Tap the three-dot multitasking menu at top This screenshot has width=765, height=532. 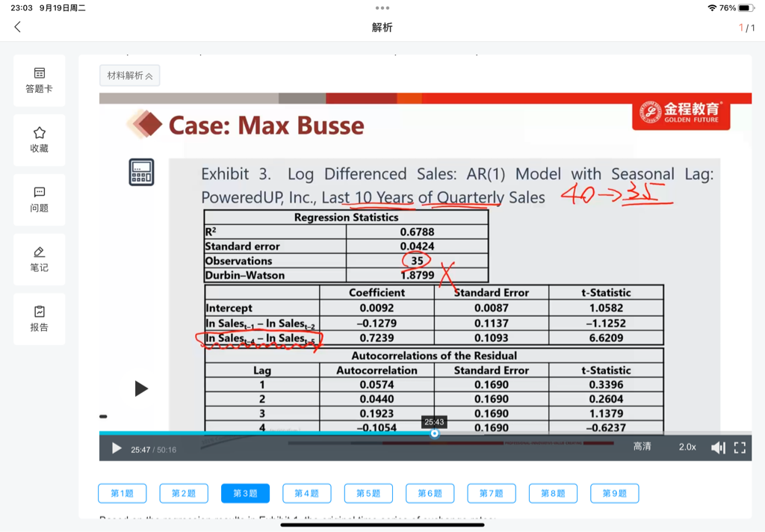pos(382,7)
